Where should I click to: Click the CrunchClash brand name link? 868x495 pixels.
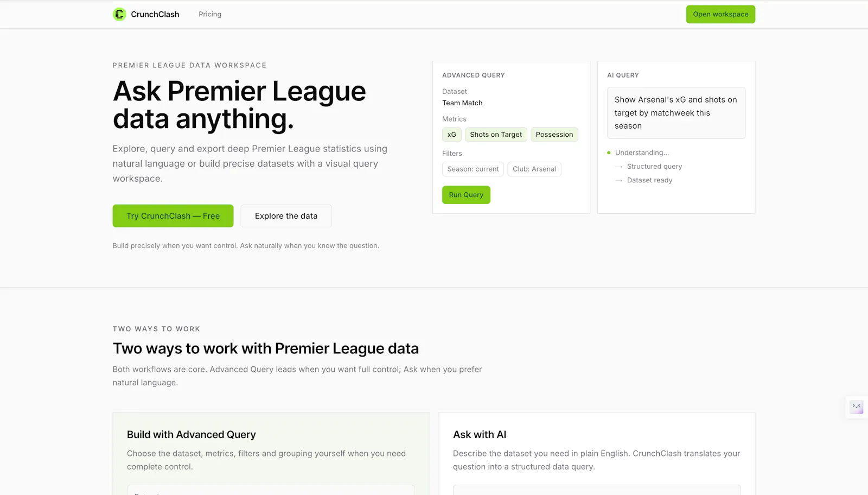155,14
